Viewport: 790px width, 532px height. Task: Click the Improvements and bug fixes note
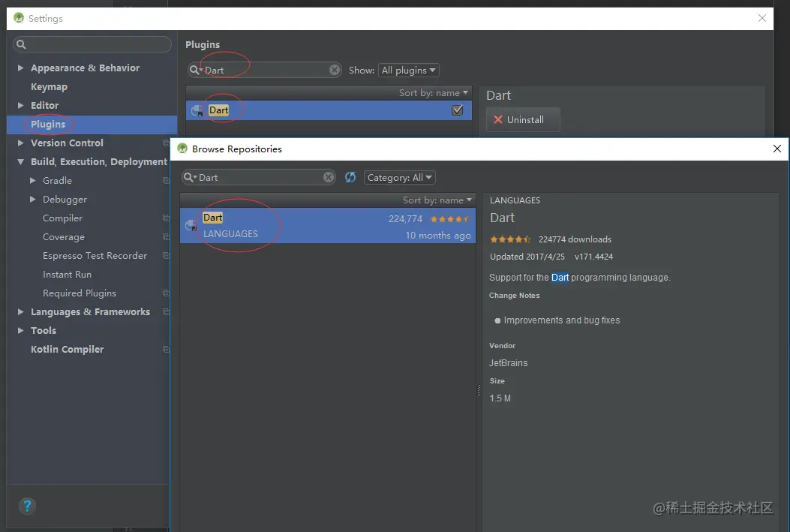click(x=562, y=320)
